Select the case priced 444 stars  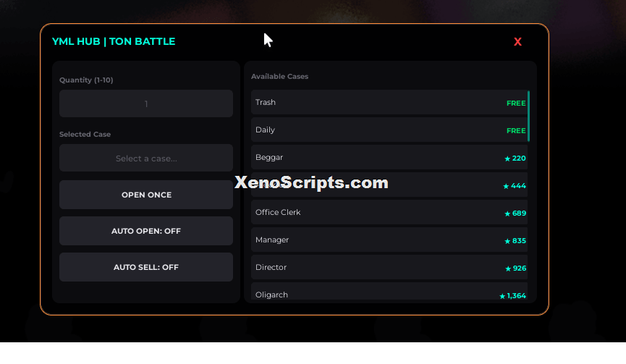(389, 185)
